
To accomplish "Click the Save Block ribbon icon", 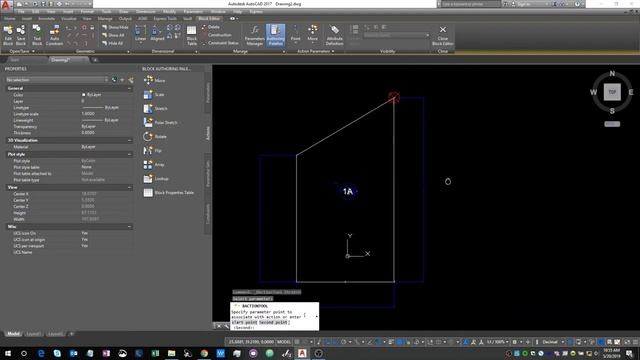I will tap(20, 35).
